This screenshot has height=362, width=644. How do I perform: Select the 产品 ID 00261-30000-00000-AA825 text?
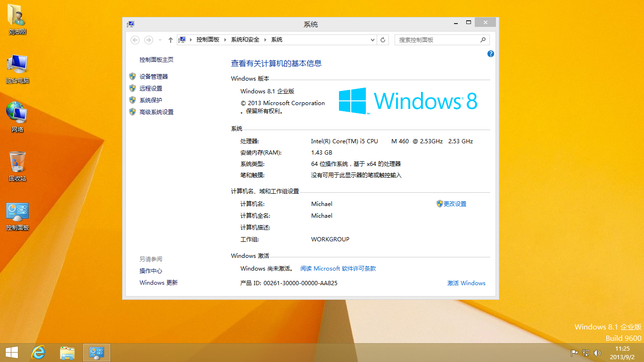[289, 283]
